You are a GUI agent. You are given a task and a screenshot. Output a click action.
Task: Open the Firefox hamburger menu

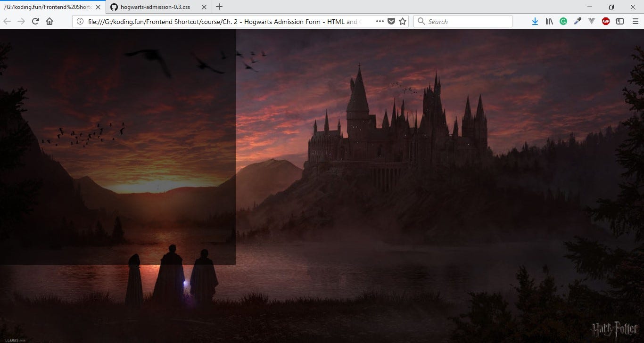[x=636, y=21]
